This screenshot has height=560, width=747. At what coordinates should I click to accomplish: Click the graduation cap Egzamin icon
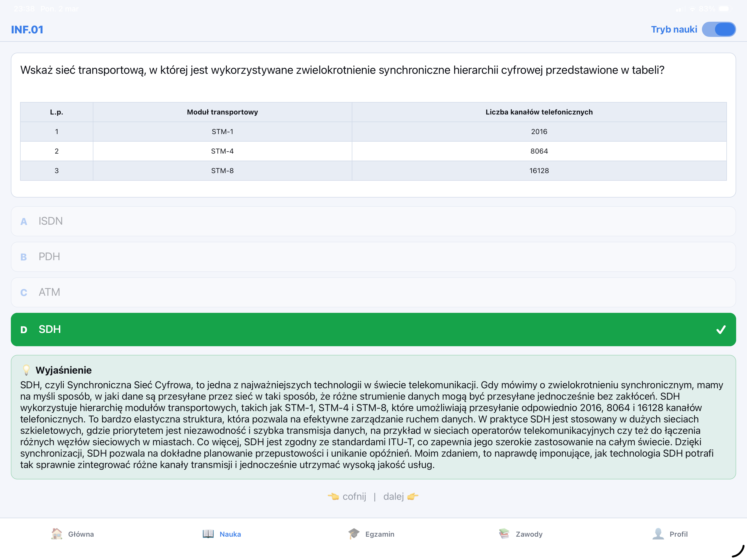(x=354, y=534)
